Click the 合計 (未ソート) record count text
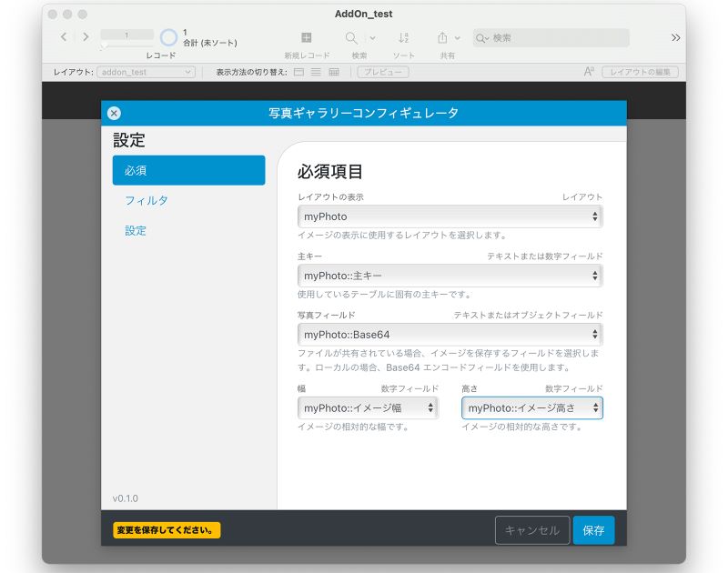728x573 pixels. click(x=210, y=43)
